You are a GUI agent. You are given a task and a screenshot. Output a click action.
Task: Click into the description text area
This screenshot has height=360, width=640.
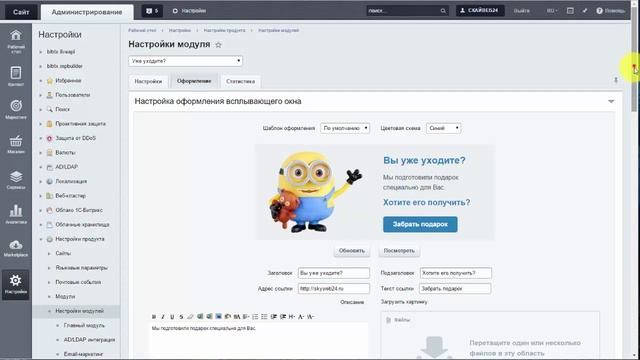coord(259,341)
